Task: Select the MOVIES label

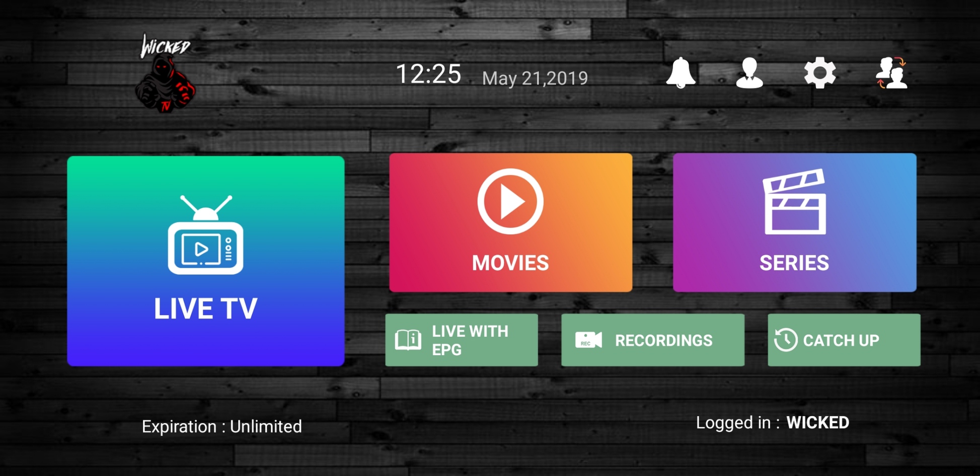Action: 510,263
